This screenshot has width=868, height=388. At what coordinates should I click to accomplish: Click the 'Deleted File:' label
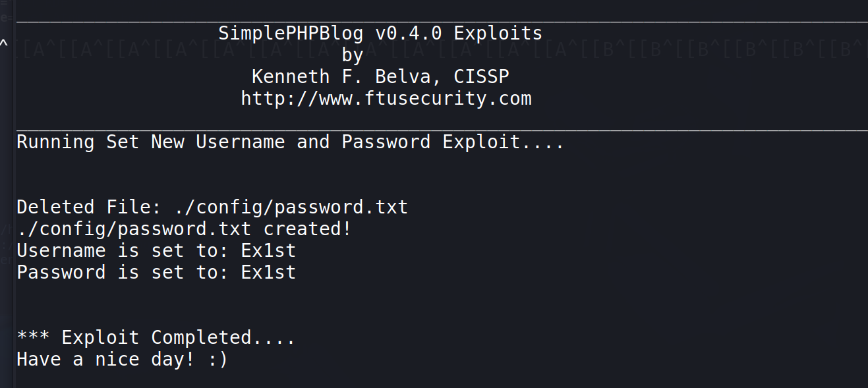coord(89,207)
